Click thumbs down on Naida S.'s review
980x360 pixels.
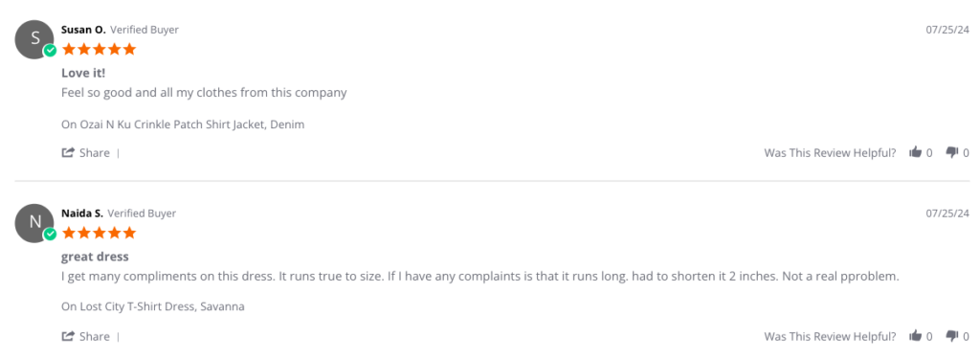(952, 336)
